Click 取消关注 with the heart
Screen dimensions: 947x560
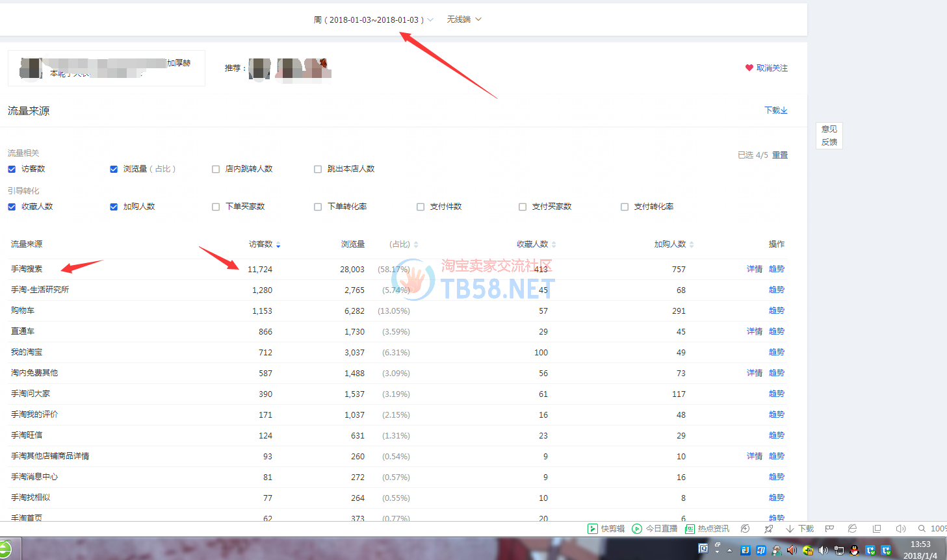pyautogui.click(x=766, y=68)
